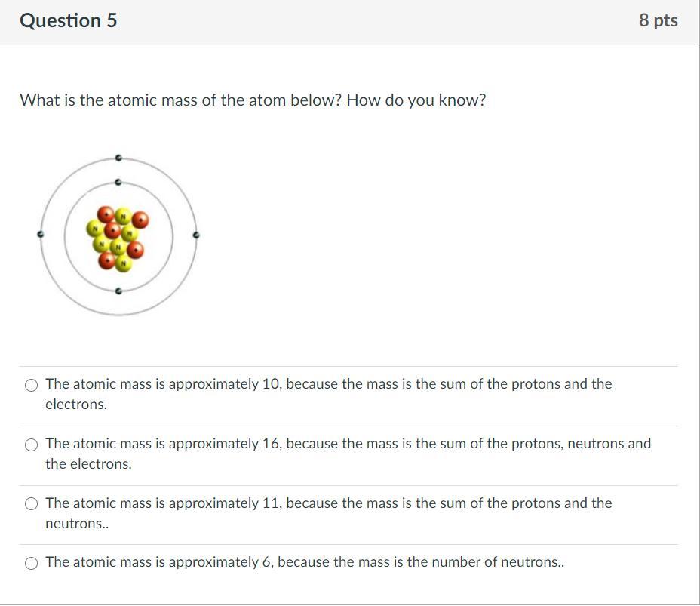Click the electron on left of outer shell
700x606 pixels.
[x=41, y=235]
